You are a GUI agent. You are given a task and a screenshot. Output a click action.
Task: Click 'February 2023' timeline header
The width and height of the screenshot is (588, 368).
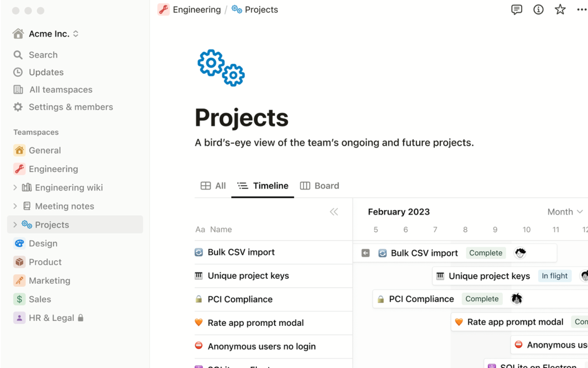coord(399,212)
